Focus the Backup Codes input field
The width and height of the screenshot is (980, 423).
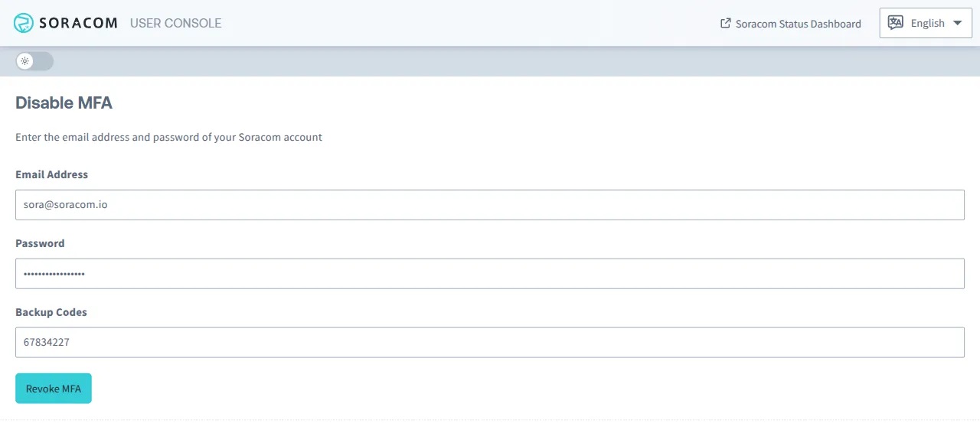coord(490,343)
